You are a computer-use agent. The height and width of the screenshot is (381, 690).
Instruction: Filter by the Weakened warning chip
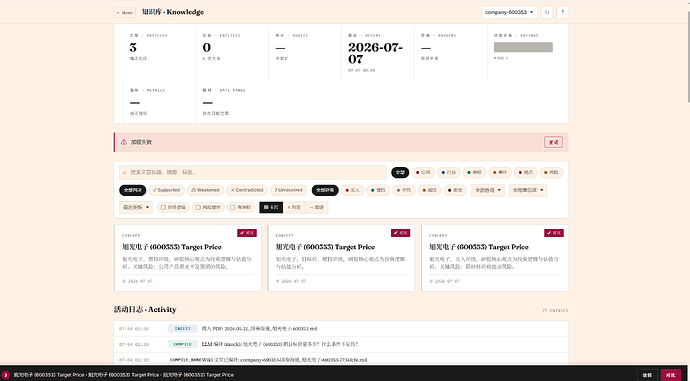click(206, 190)
